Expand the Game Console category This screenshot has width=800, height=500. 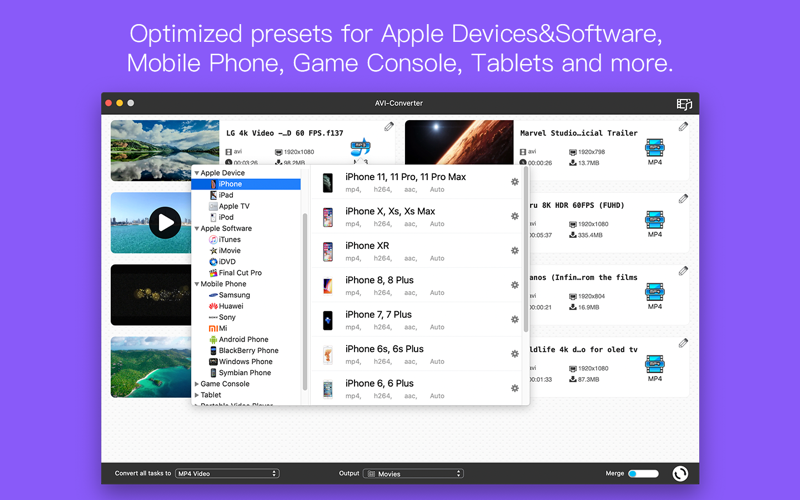tap(196, 384)
